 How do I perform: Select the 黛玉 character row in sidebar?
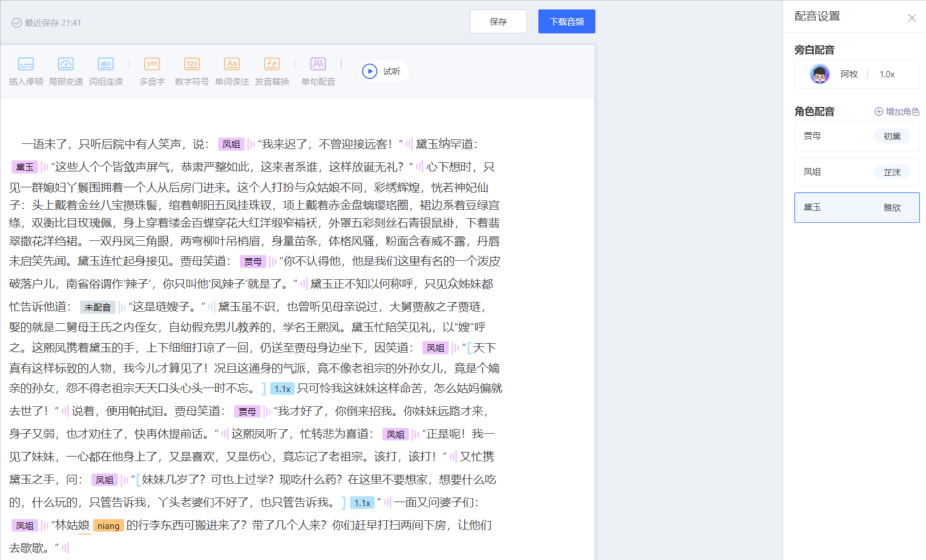(x=856, y=207)
